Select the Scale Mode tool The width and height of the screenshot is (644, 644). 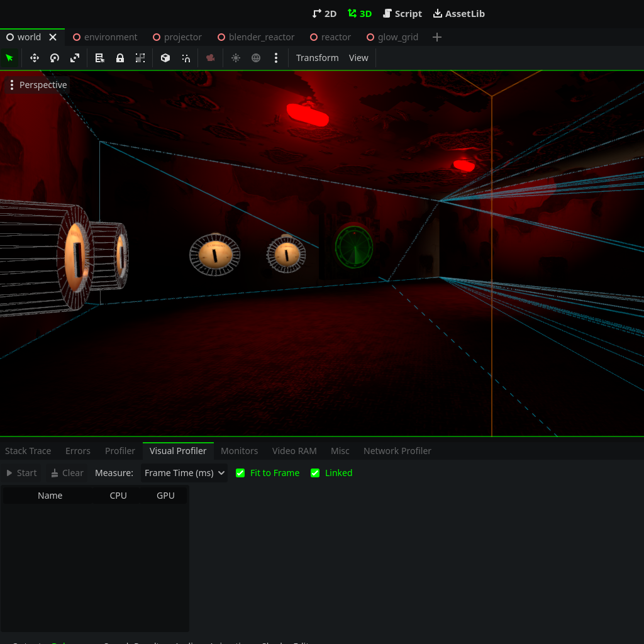(x=75, y=58)
